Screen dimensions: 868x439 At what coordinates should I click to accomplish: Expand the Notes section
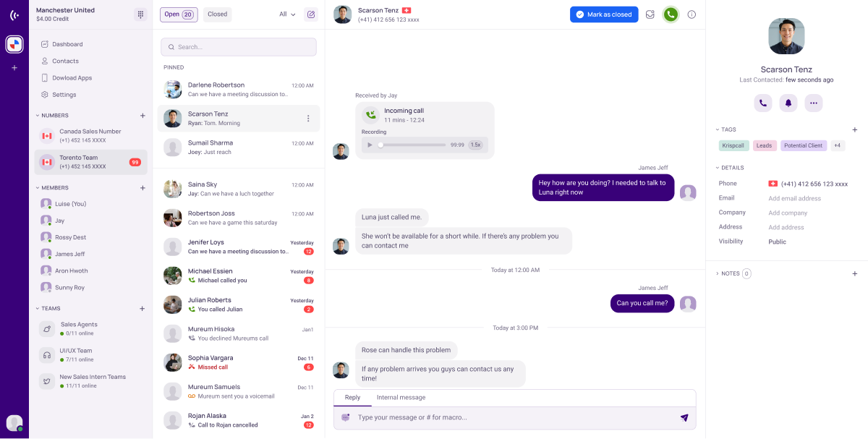717,273
